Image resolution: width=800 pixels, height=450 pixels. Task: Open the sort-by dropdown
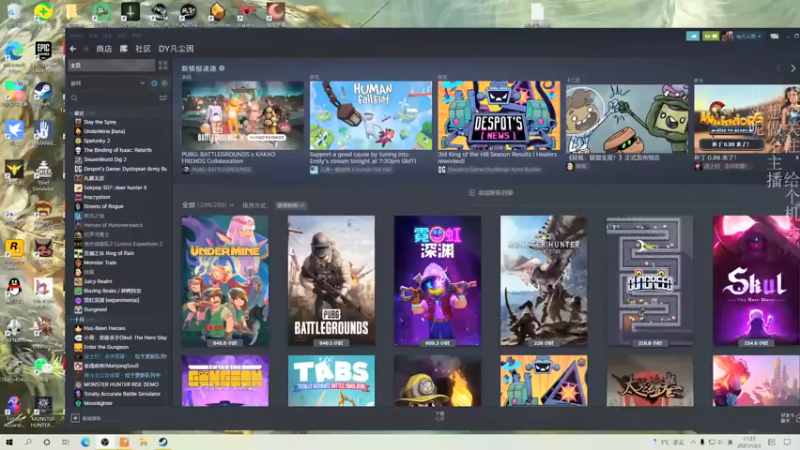290,205
